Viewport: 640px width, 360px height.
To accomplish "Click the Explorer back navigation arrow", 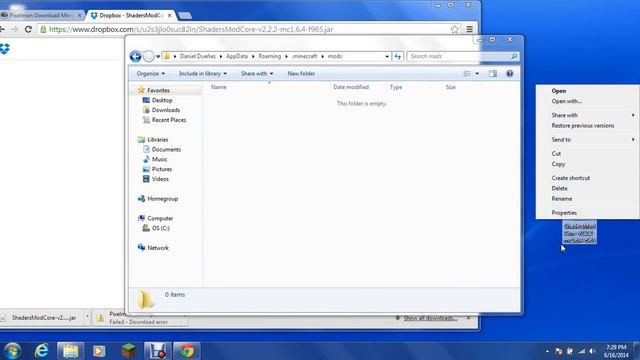I will pyautogui.click(x=136, y=56).
